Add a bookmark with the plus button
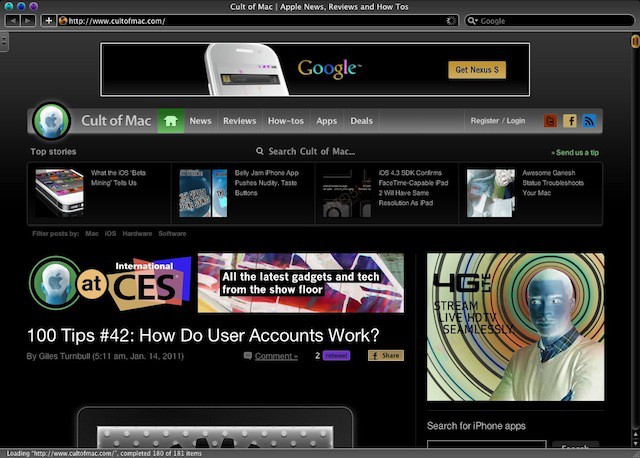 tap(49, 20)
